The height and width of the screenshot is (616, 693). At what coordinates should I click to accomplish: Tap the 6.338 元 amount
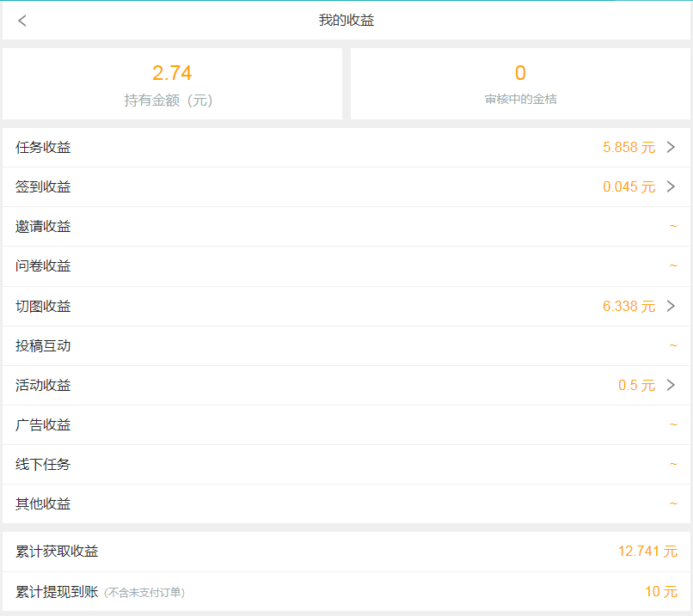point(629,306)
